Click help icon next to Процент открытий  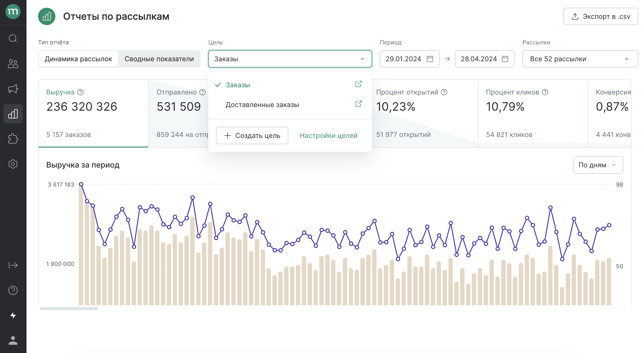pos(444,92)
